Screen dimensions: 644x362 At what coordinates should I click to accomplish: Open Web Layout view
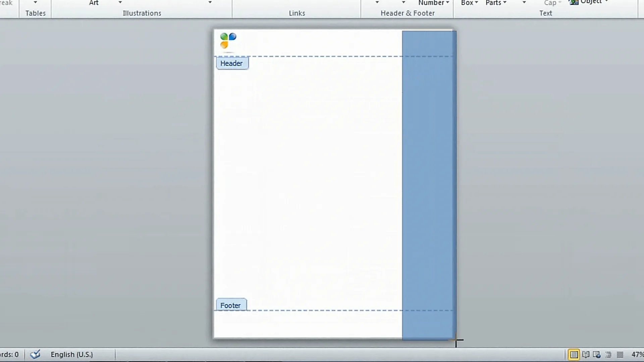tap(597, 354)
